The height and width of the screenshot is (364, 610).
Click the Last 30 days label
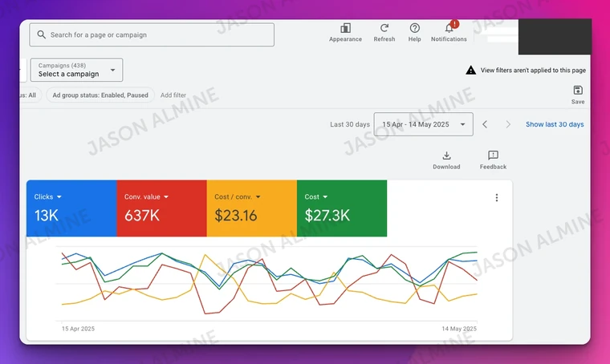point(350,124)
